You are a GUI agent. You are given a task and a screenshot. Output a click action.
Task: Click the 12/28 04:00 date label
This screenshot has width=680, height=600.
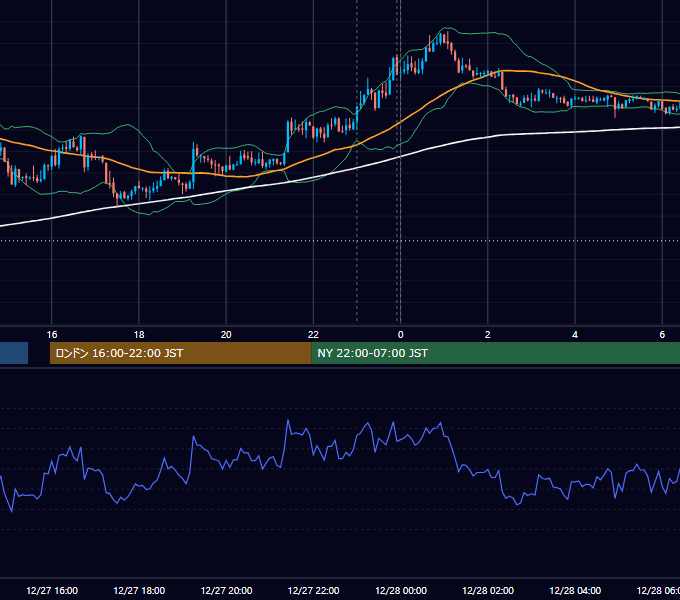coord(575,590)
